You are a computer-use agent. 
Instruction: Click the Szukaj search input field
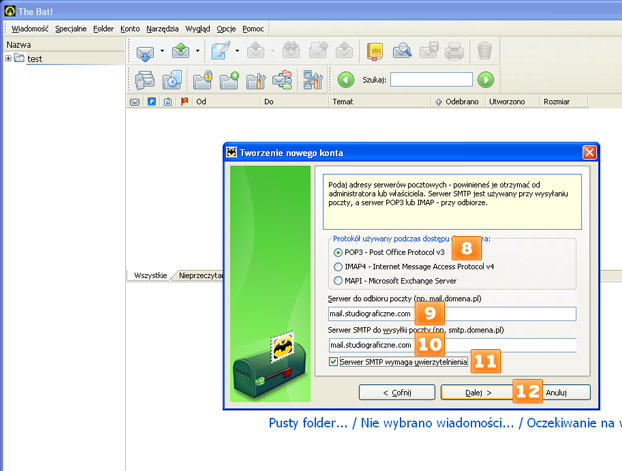coord(431,80)
